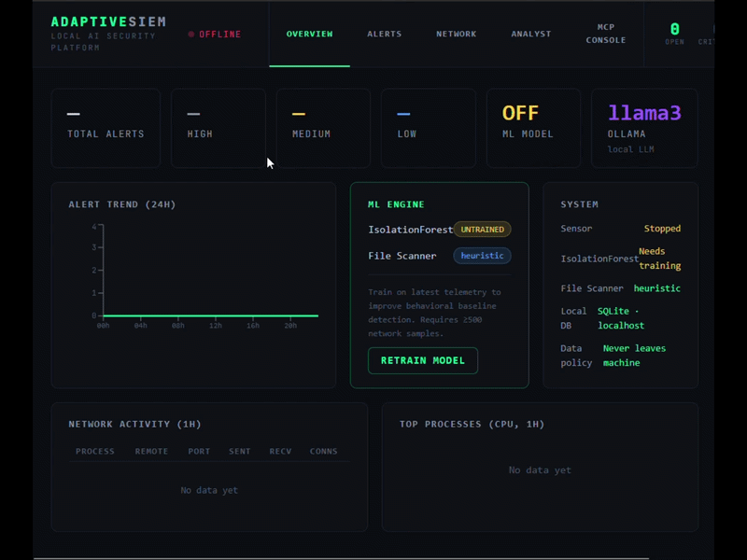The height and width of the screenshot is (560, 747).
Task: Click the RETRAIN MODEL button
Action: click(422, 360)
